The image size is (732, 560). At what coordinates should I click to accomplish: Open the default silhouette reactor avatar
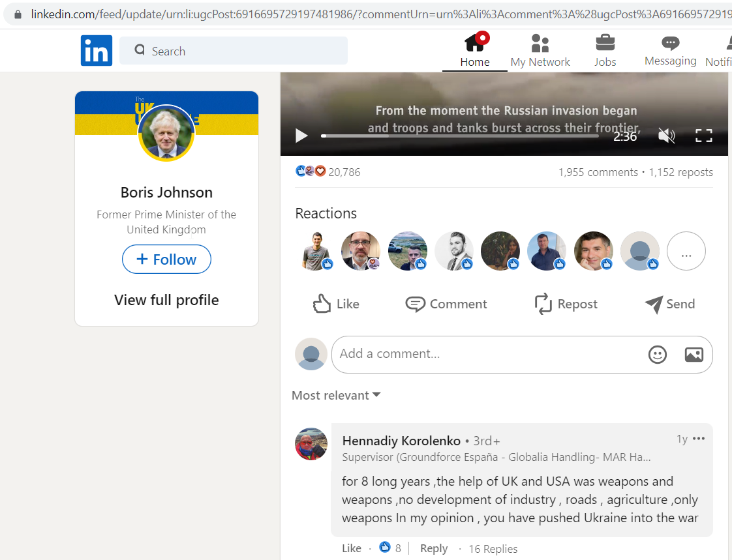[x=639, y=251]
